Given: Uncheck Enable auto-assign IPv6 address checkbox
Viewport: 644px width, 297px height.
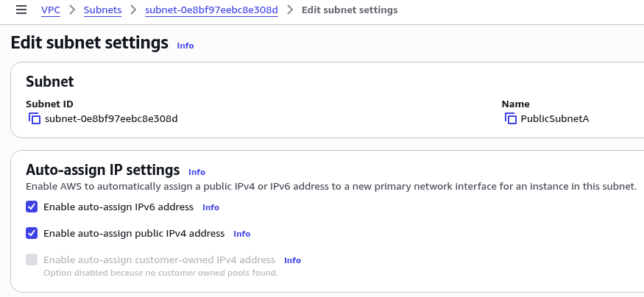Looking at the screenshot, I should tap(32, 207).
